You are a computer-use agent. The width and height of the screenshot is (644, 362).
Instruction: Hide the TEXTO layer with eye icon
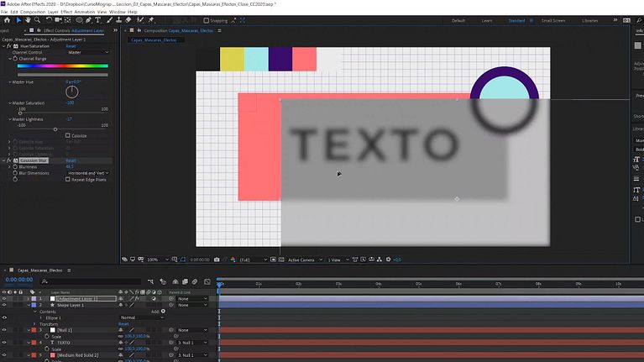[x=4, y=343]
